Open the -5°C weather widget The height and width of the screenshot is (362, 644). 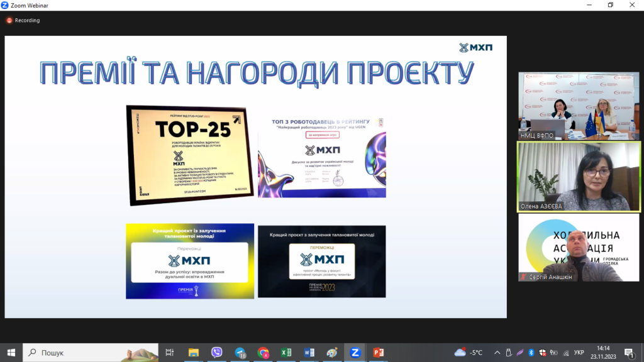pyautogui.click(x=469, y=353)
